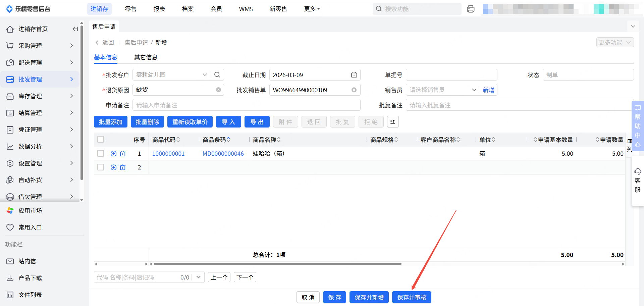
Task: Expand the 更多 menu in top navigation
Action: 312,9
